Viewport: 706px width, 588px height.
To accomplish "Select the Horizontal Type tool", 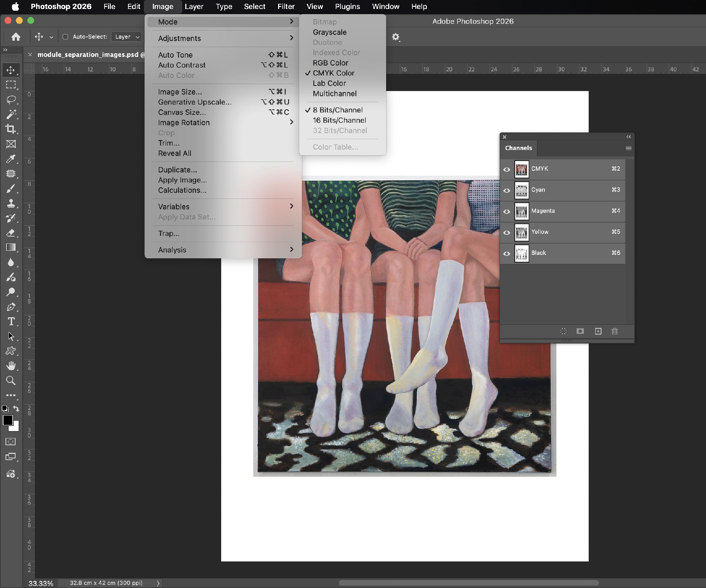I will 11,321.
